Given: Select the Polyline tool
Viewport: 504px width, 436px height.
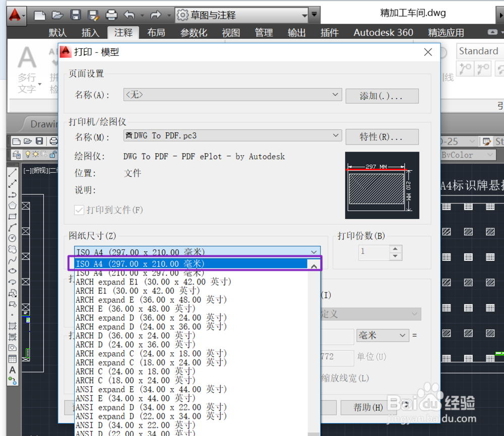Looking at the screenshot, I should click(12, 194).
